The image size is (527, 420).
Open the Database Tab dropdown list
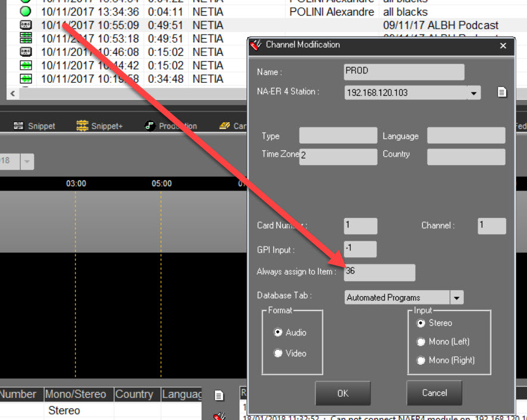tap(457, 298)
